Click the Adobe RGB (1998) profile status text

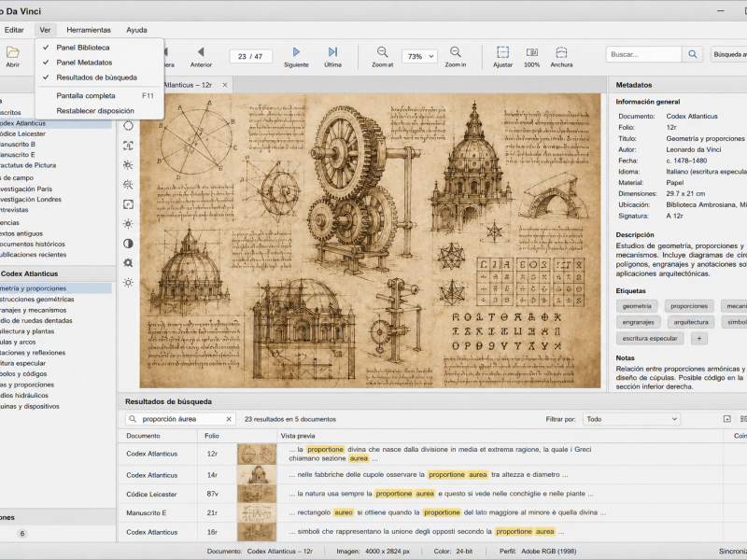pos(549,551)
